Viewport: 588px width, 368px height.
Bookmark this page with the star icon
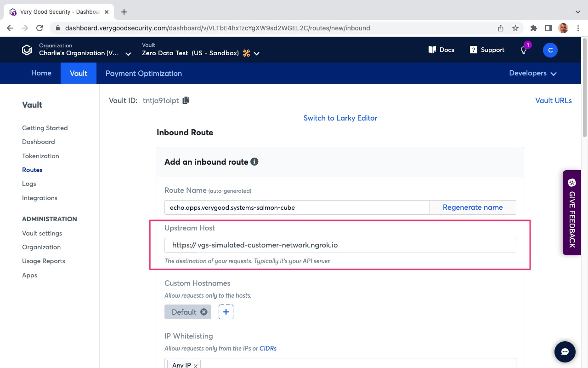515,28
